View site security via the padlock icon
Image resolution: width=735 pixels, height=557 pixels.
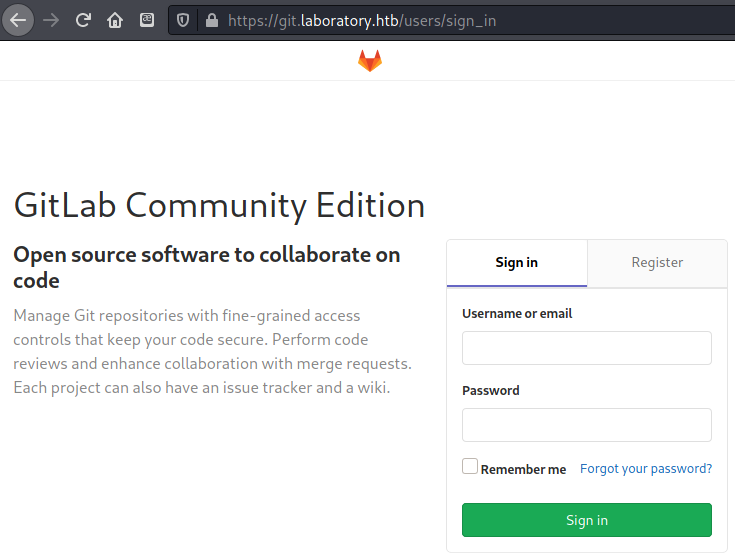[212, 20]
